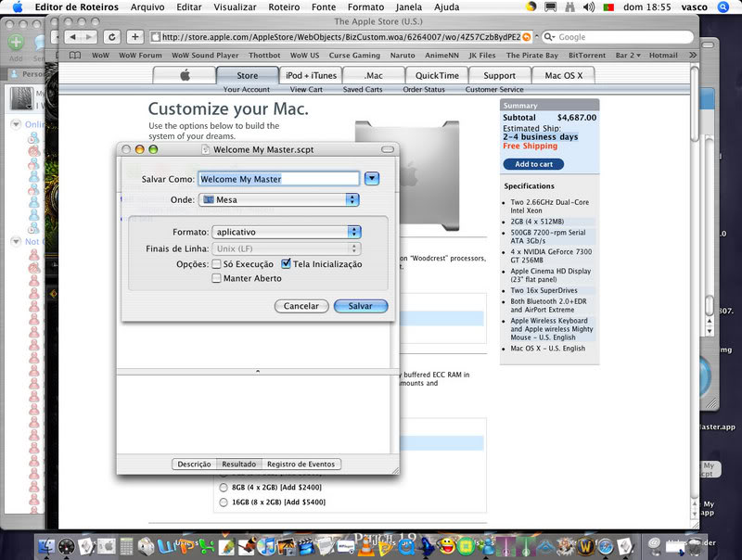The height and width of the screenshot is (560, 742).
Task: Open QuickTime Player in the Dock
Action: pyautogui.click(x=406, y=546)
